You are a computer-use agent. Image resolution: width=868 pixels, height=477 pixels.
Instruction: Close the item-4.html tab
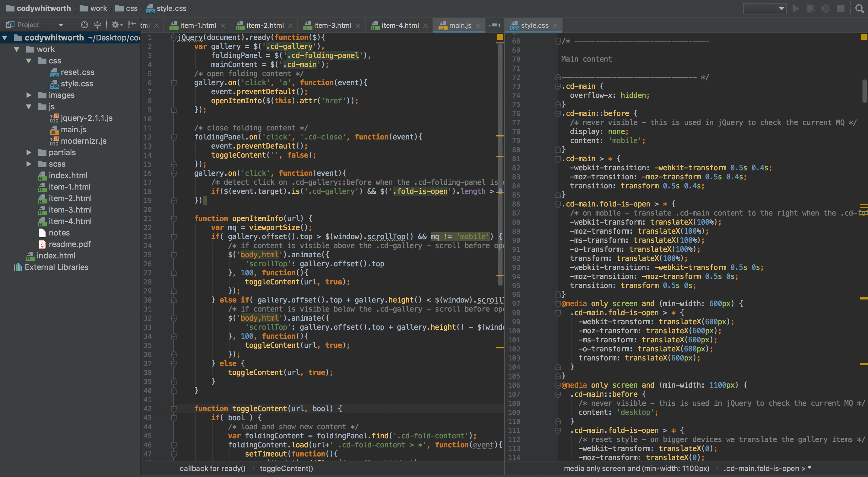coord(426,26)
